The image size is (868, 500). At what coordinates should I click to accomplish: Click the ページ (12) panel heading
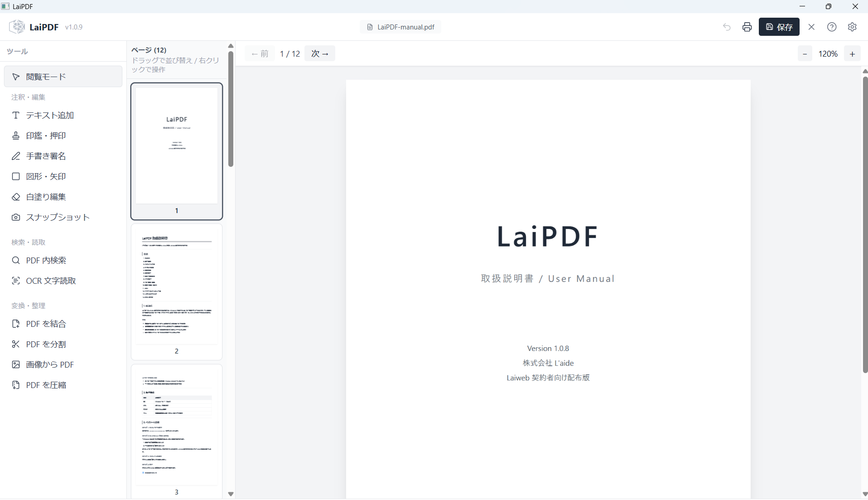(x=149, y=50)
